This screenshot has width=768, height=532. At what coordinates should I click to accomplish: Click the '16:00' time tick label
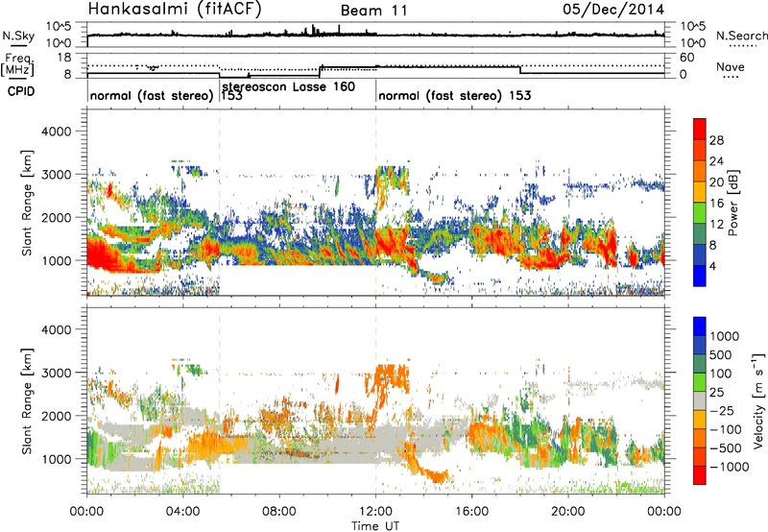471,512
